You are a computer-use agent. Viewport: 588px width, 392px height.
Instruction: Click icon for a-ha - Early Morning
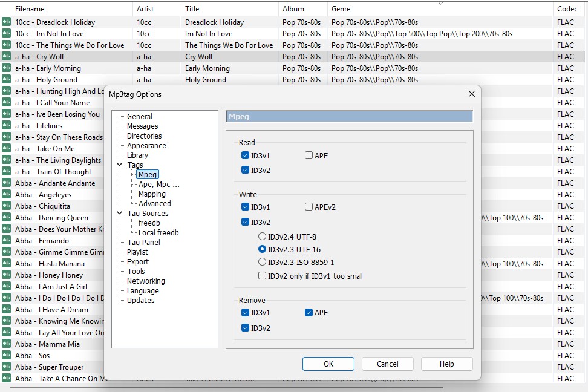[7, 68]
